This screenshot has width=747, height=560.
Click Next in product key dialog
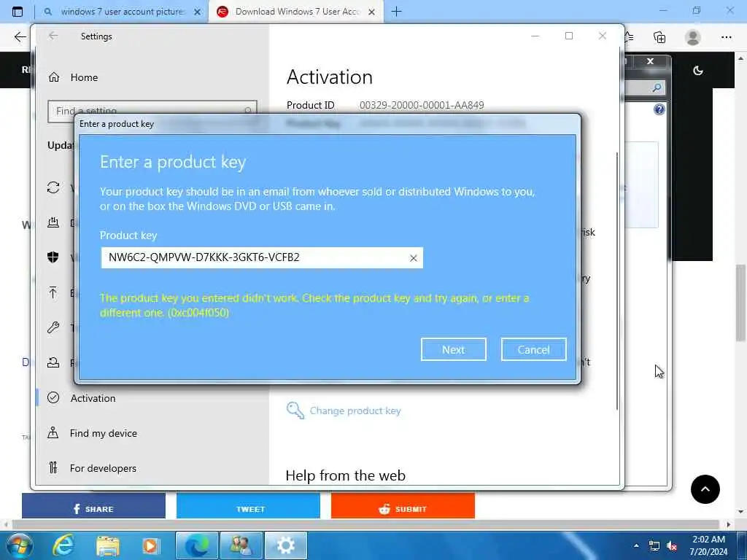point(454,349)
